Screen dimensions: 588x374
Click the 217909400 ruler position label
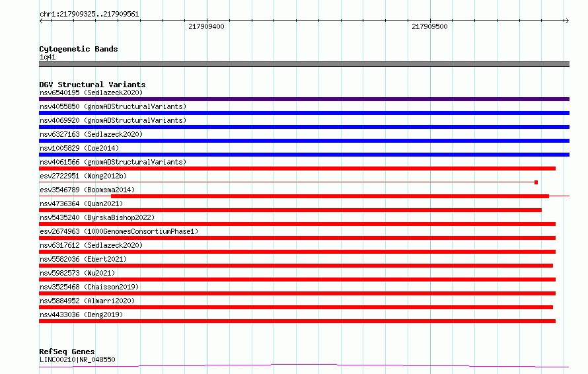[x=206, y=26]
